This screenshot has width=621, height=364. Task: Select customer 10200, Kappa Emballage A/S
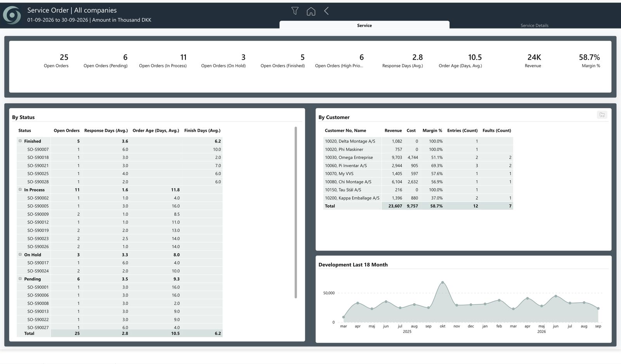352,198
